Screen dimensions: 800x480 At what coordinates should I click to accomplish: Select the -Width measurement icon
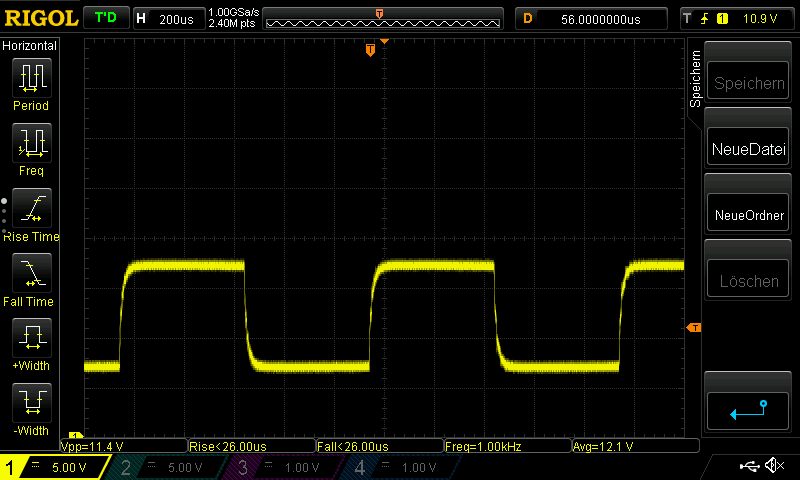point(31,402)
